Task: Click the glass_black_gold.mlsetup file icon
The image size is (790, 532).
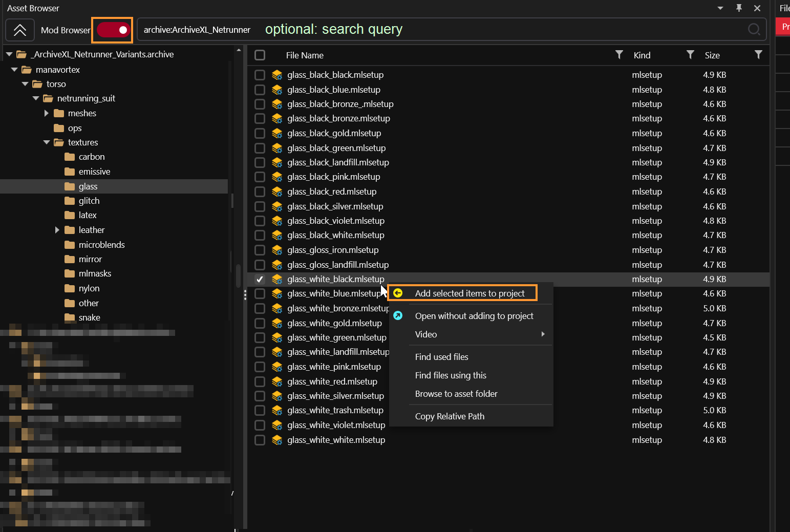Action: (277, 133)
